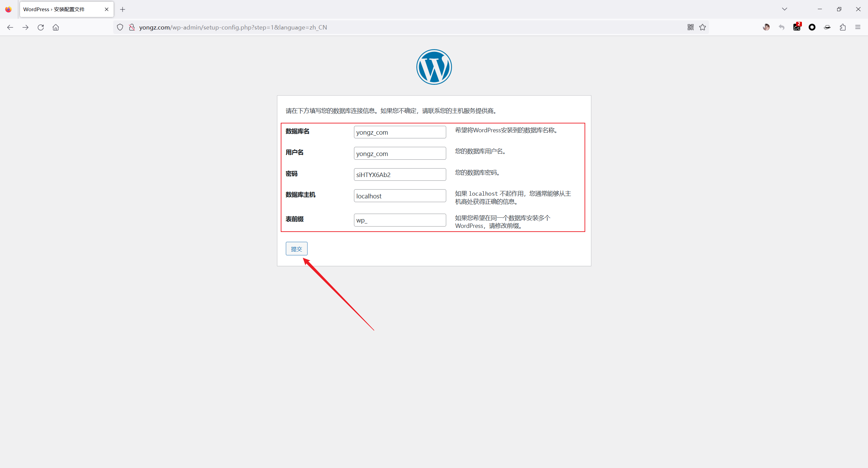Open a new browser tab
Screen dimensions: 868x468
(123, 9)
